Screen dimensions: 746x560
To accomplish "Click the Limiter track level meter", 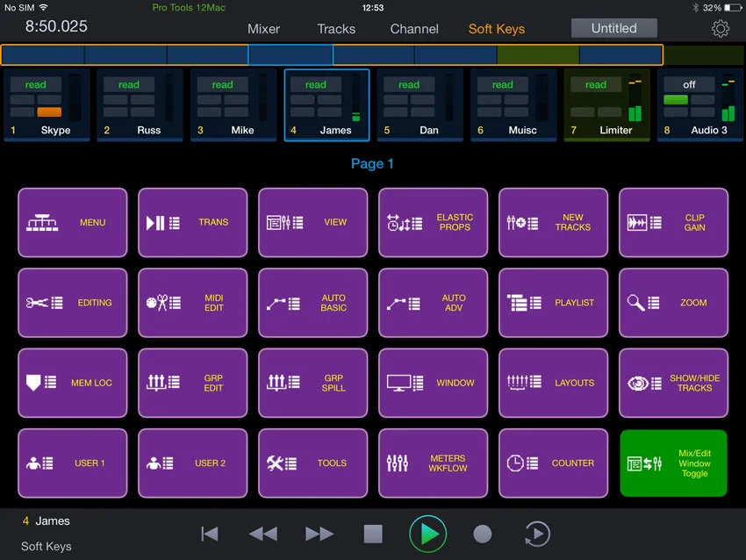I will [x=635, y=98].
